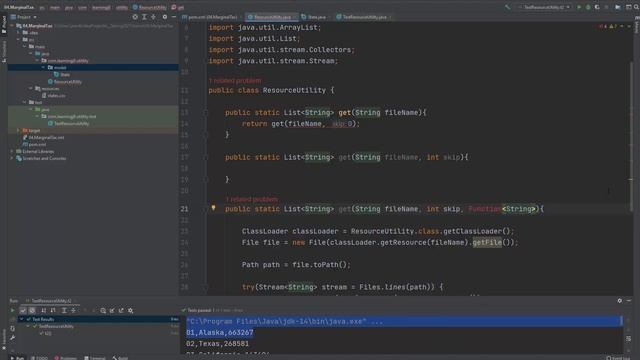This screenshot has height=360, width=640.
Task: Click Expand All icon in Project panel header
Action: 144,17
